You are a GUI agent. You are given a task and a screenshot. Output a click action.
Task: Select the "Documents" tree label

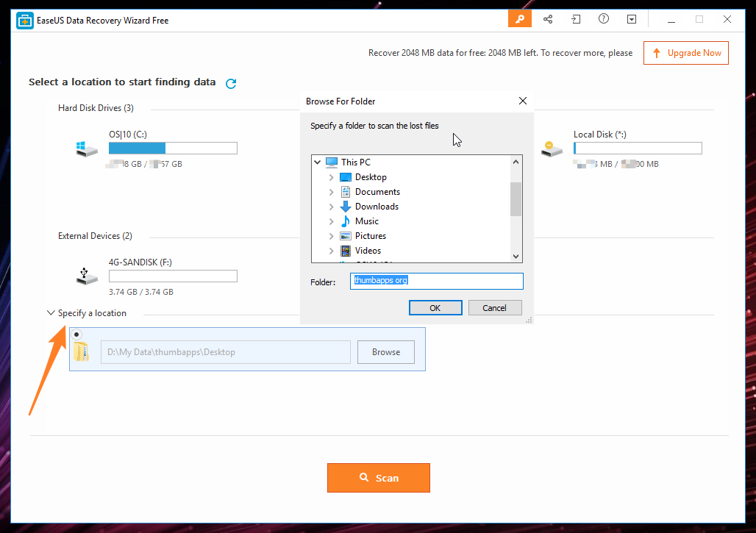377,192
